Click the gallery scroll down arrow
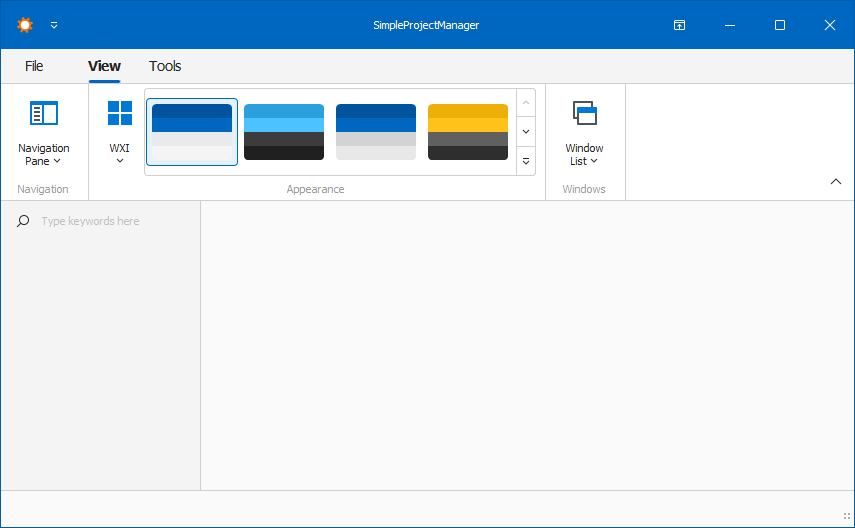The height and width of the screenshot is (528, 855). [x=526, y=131]
